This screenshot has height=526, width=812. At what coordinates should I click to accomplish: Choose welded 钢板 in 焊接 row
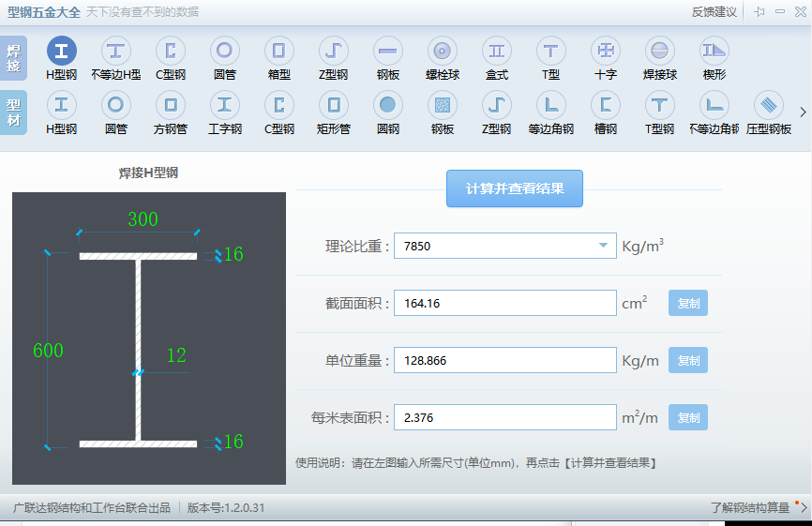point(388,51)
